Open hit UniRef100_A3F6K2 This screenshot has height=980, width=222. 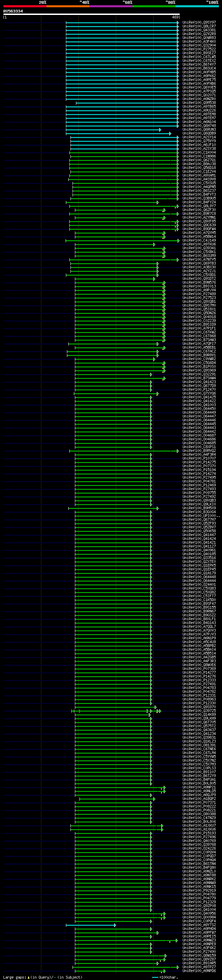(x=199, y=948)
